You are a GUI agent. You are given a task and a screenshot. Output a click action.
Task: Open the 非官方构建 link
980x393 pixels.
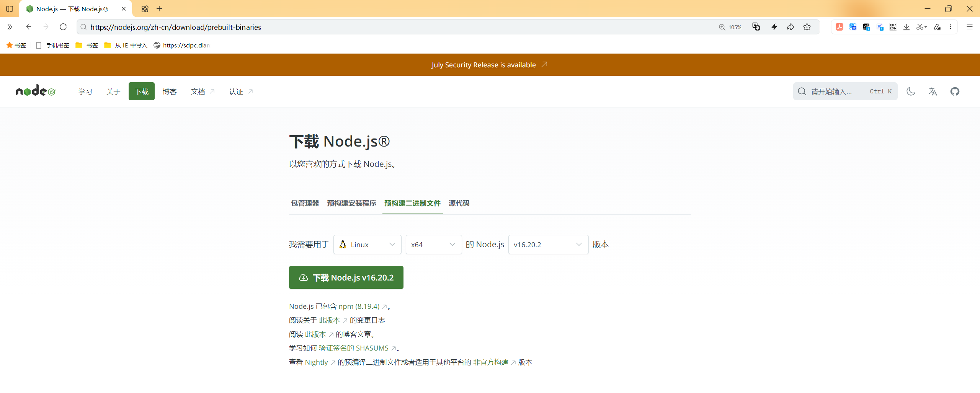click(x=494, y=362)
